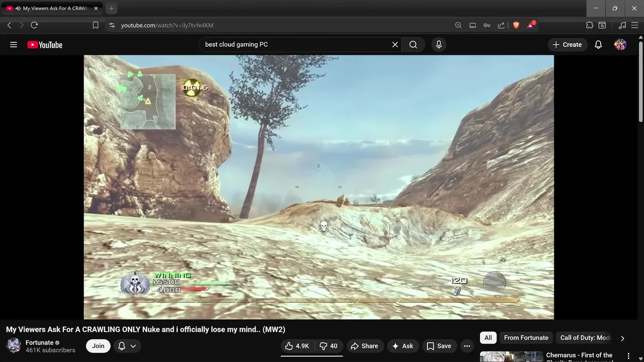The image size is (644, 362).
Task: Click the video title text
Action: pyautogui.click(x=145, y=330)
